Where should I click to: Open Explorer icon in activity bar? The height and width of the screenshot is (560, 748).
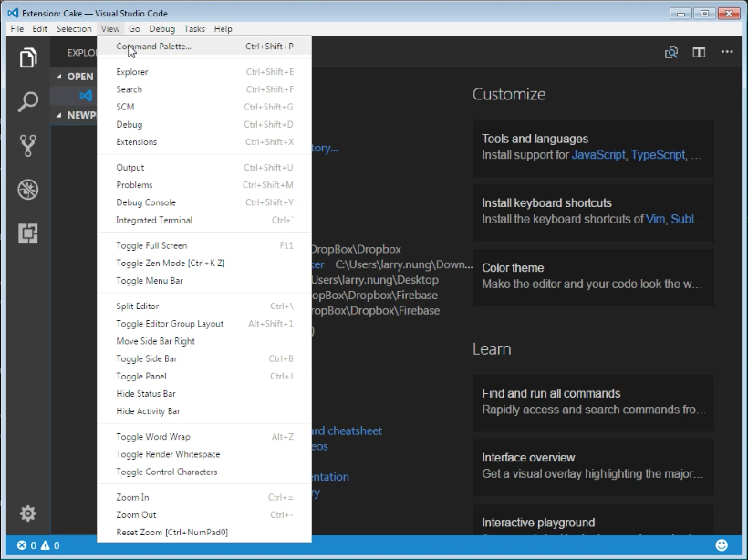click(x=28, y=57)
